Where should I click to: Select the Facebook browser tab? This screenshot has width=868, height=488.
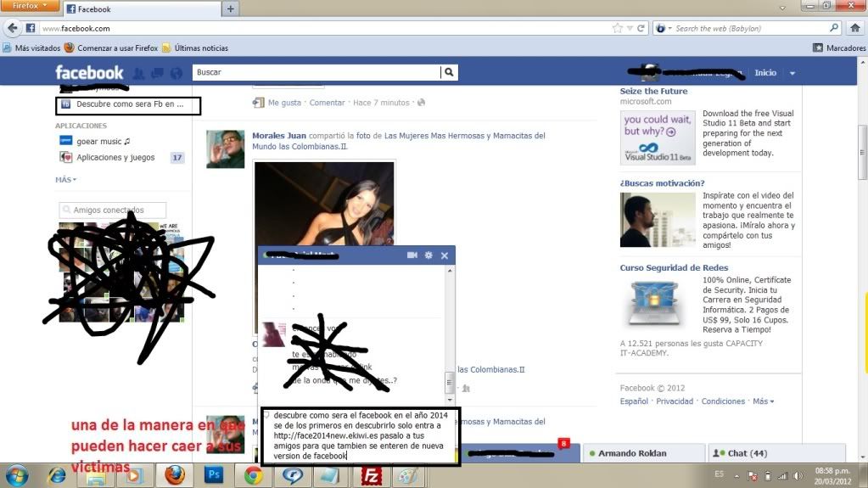(x=143, y=8)
